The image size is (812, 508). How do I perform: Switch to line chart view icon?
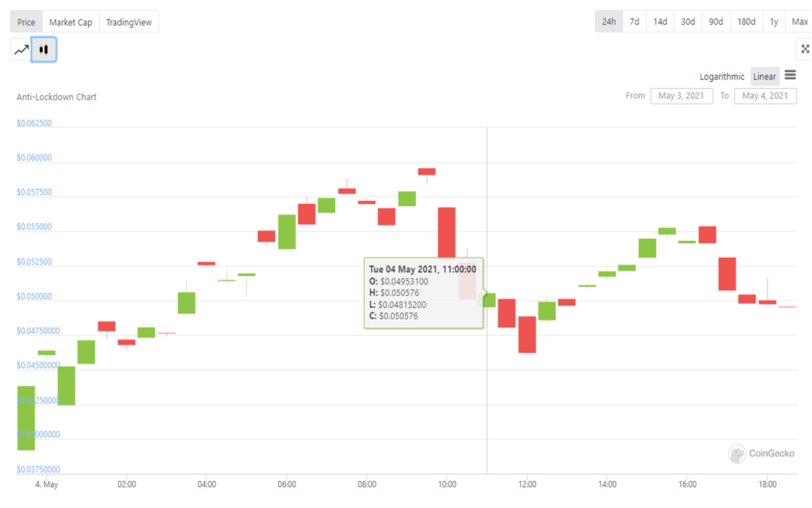[21, 49]
